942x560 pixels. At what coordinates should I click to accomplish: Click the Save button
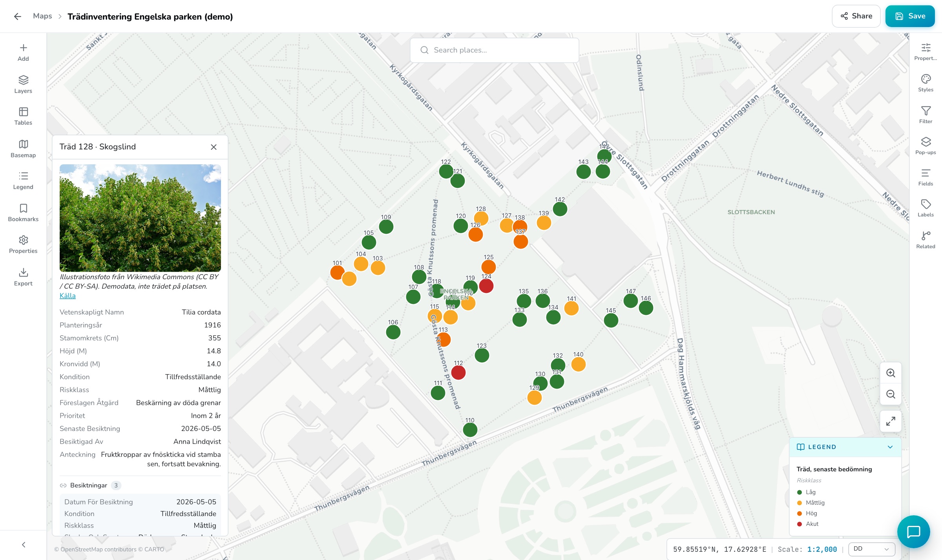[910, 16]
